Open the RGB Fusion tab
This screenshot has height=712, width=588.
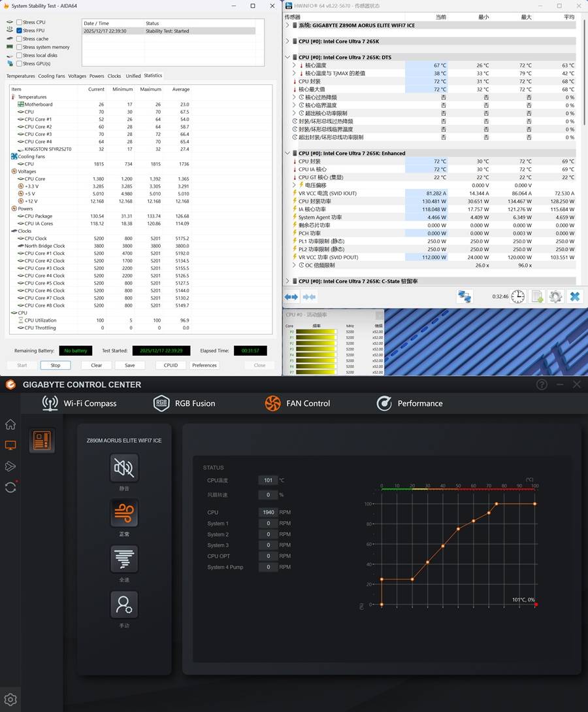tap(184, 403)
